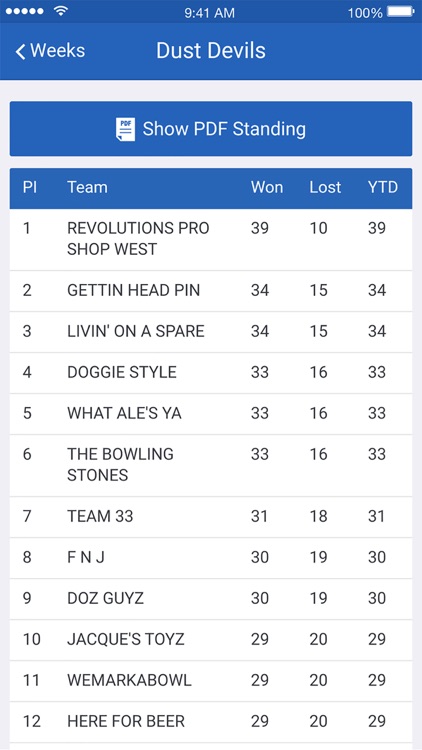Tap the Wi-Fi icon in status bar
422x750 pixels.
61,11
